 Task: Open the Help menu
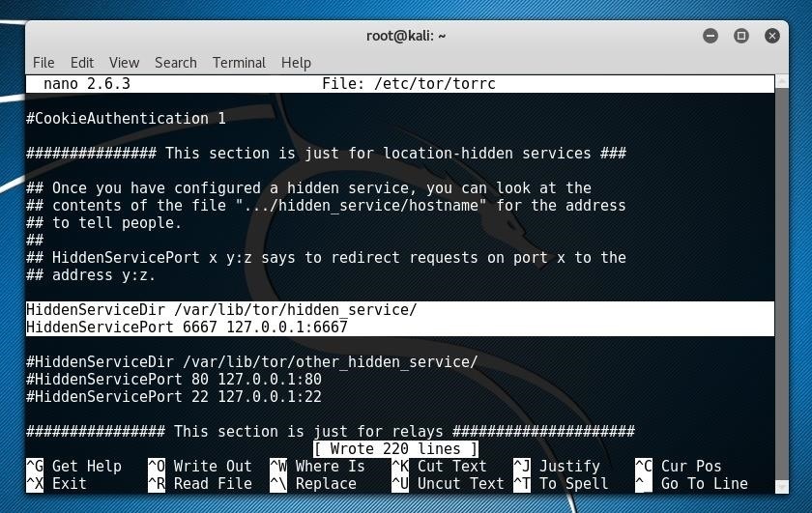[296, 63]
